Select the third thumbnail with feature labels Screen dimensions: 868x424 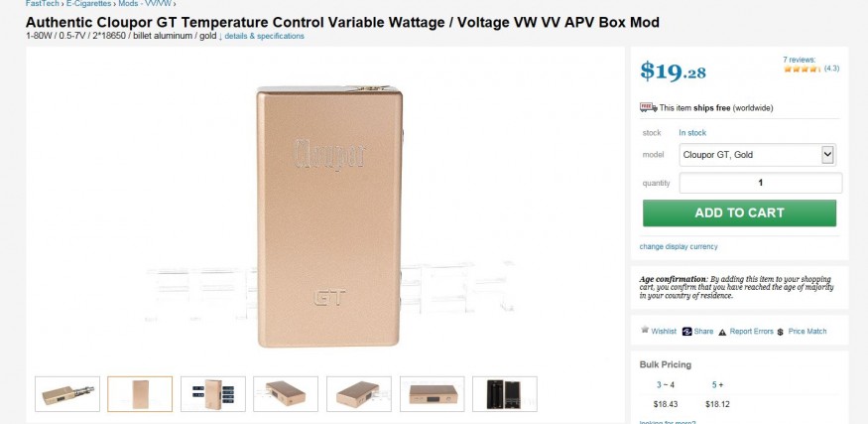coord(213,394)
